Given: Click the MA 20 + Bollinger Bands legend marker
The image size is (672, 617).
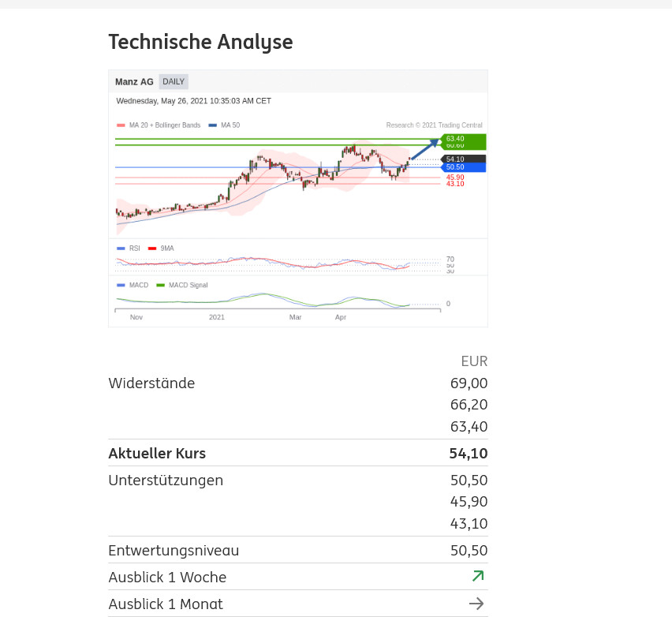Looking at the screenshot, I should click(121, 125).
